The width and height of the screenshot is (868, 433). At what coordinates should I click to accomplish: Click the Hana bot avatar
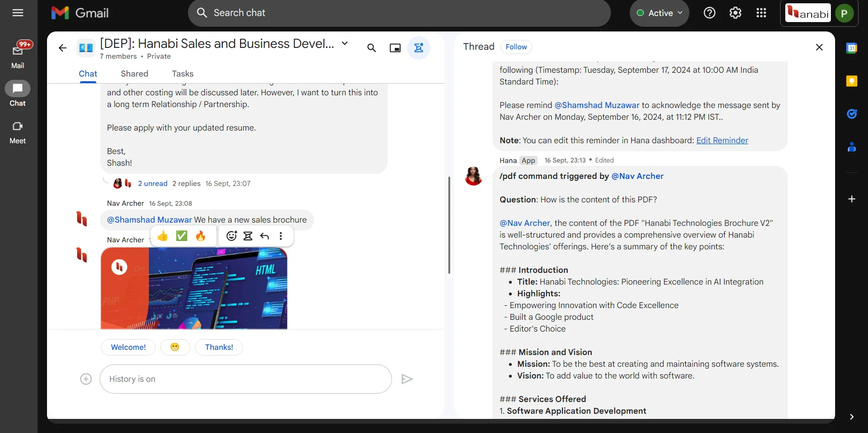(474, 176)
